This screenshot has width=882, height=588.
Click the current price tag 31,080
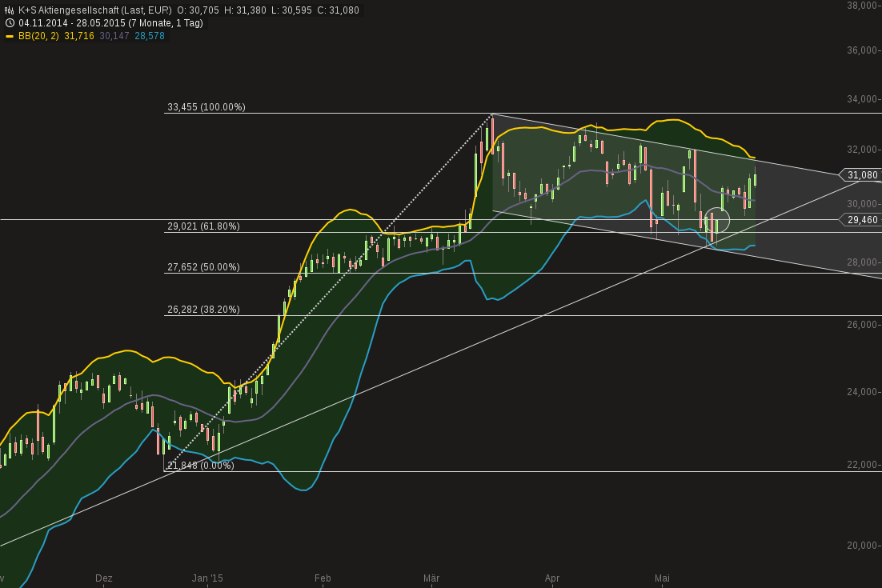click(860, 175)
